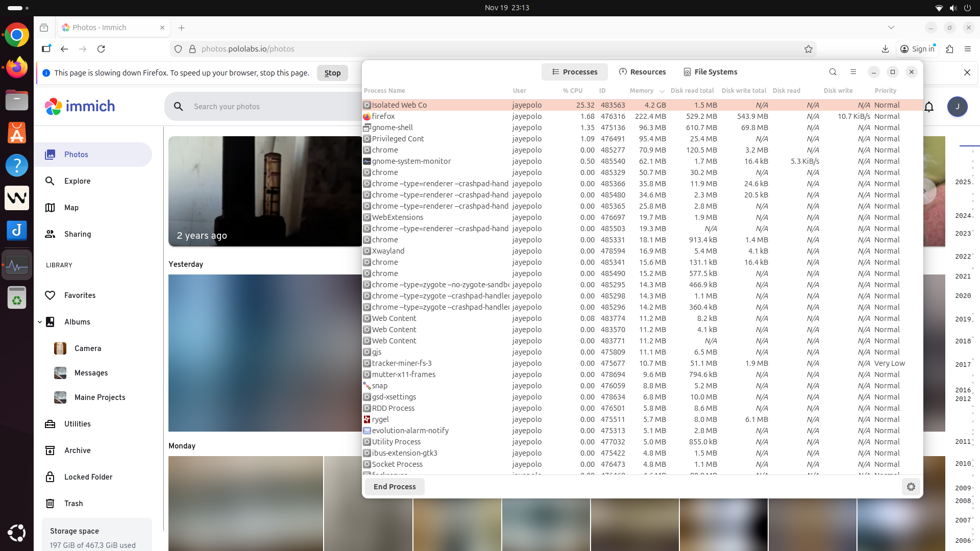
Task: Click the Immich notifications bell icon
Action: point(929,107)
